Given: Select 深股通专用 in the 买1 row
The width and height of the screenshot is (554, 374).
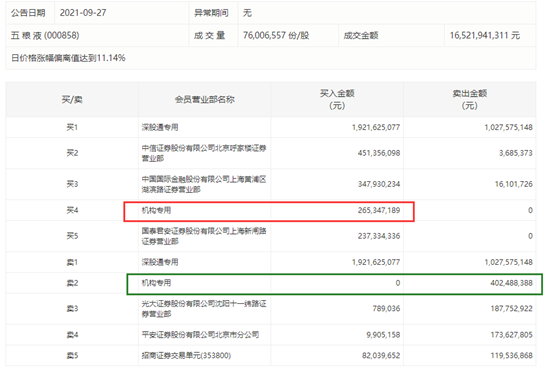Looking at the screenshot, I should pos(160,127).
